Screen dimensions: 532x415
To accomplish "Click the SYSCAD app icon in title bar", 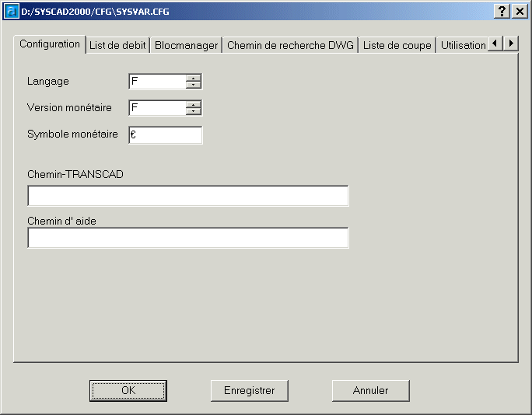I will pos(11,12).
